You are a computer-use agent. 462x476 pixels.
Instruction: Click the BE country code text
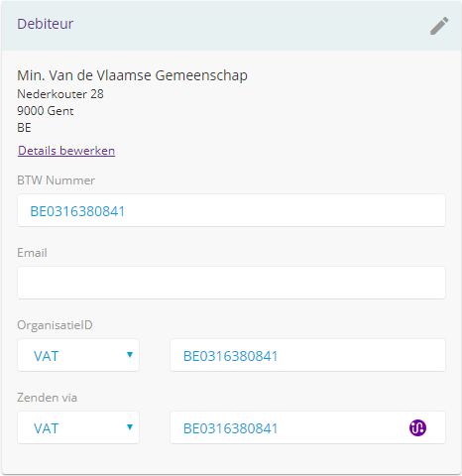tap(24, 128)
